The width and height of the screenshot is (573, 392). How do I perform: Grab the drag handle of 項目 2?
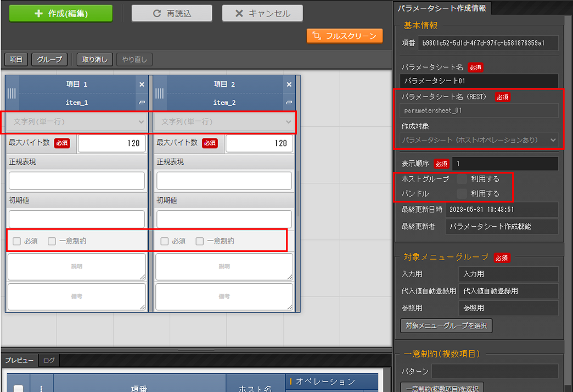(160, 93)
